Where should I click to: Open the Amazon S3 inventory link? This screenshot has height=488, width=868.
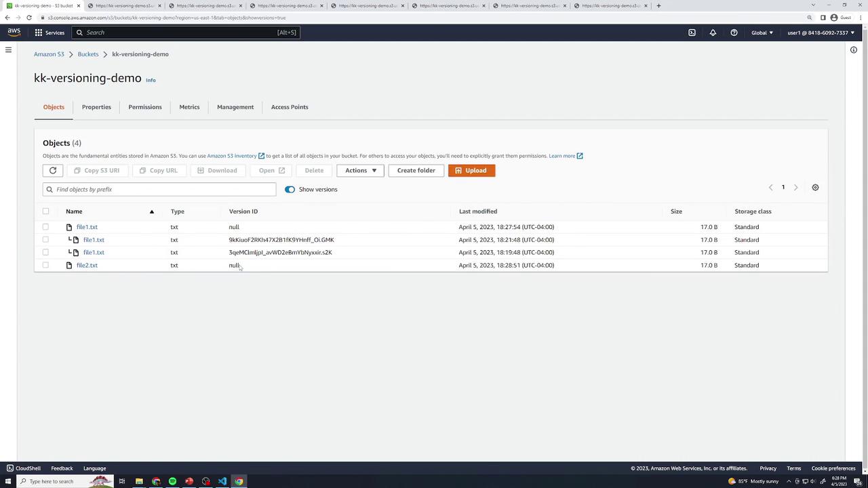tap(235, 156)
